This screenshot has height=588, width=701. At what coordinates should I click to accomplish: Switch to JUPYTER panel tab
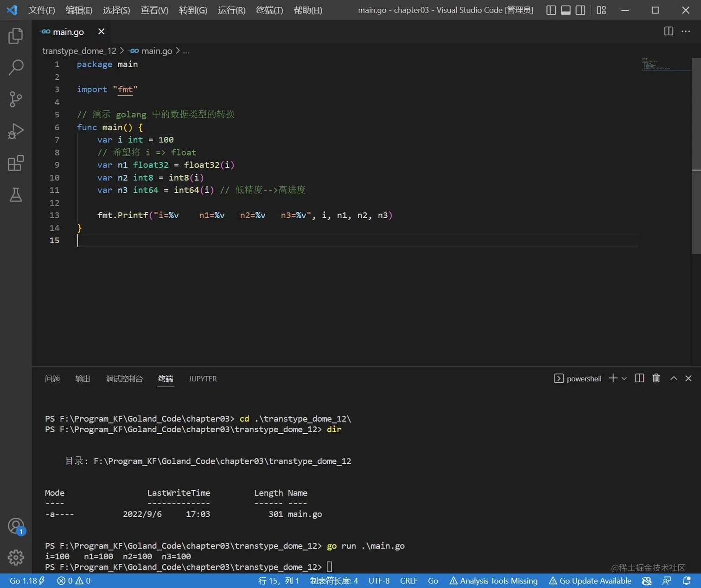(x=203, y=379)
